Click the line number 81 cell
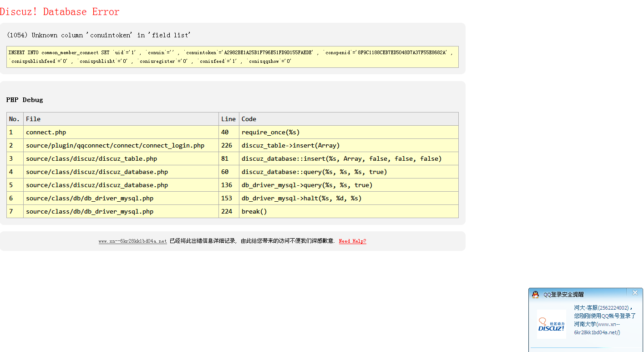This screenshot has height=352, width=644. click(229, 158)
